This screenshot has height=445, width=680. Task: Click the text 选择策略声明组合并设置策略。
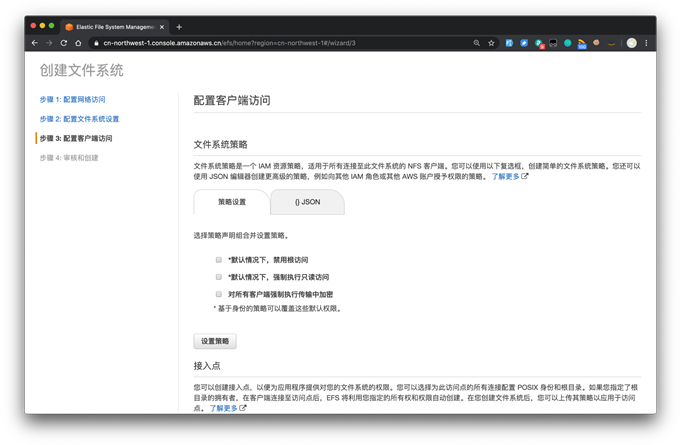[x=241, y=236]
